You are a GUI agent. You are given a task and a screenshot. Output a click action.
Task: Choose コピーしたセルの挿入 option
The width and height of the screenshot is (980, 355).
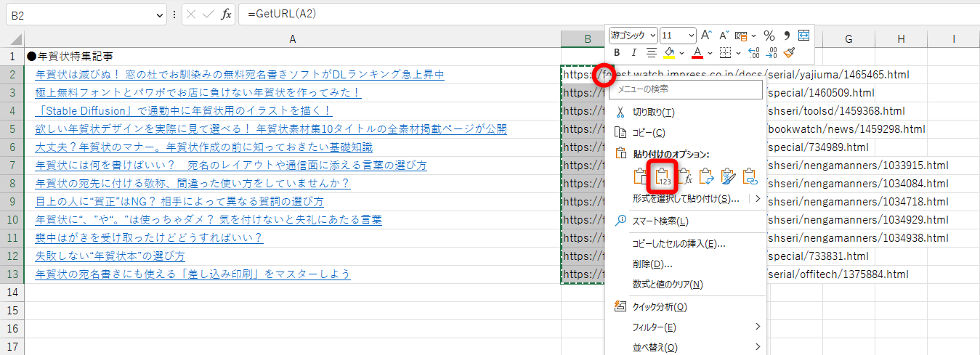pyautogui.click(x=679, y=243)
